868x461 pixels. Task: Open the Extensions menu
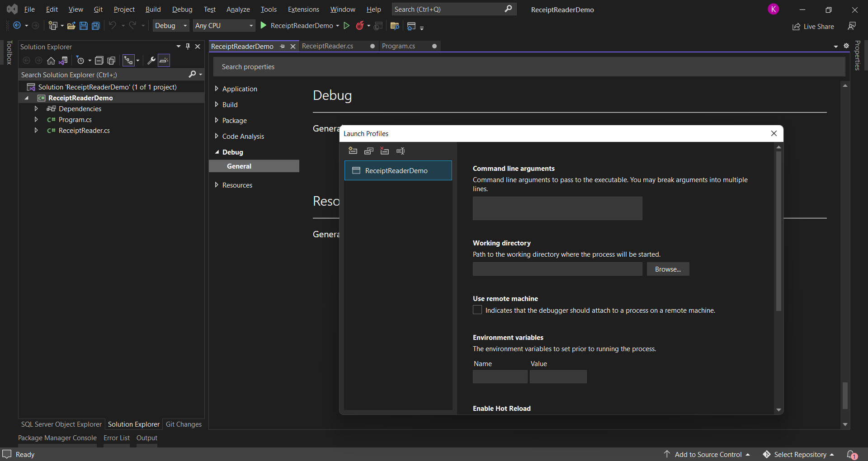tap(303, 9)
